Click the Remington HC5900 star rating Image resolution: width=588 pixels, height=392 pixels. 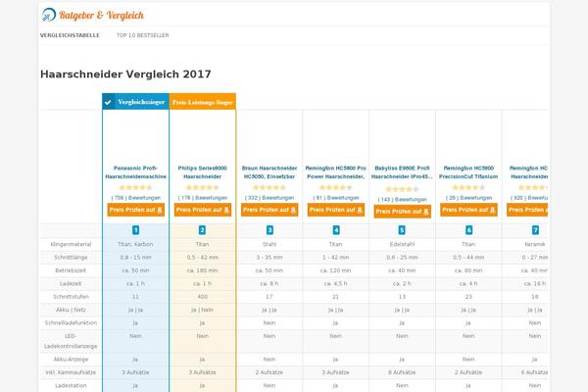468,187
